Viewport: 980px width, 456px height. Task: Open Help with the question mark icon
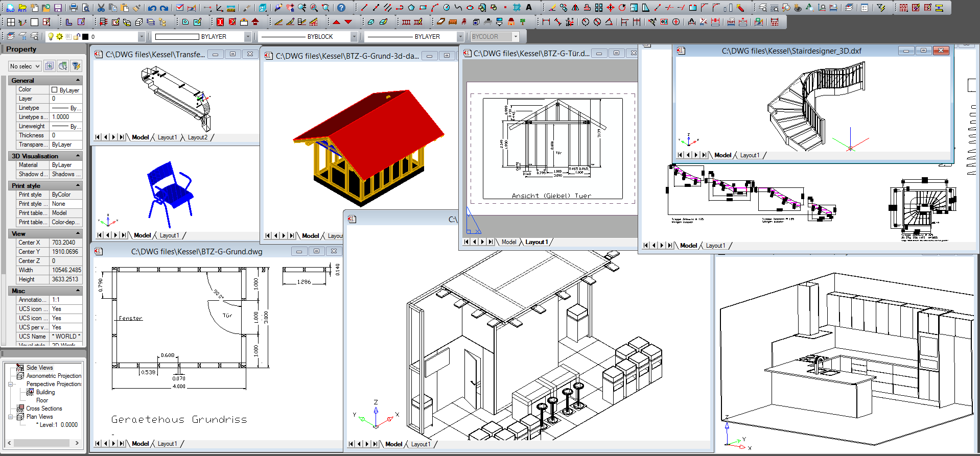(x=341, y=8)
